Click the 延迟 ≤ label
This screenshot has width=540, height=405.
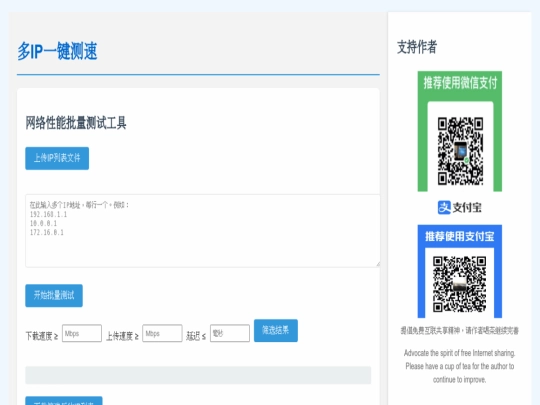point(196,336)
